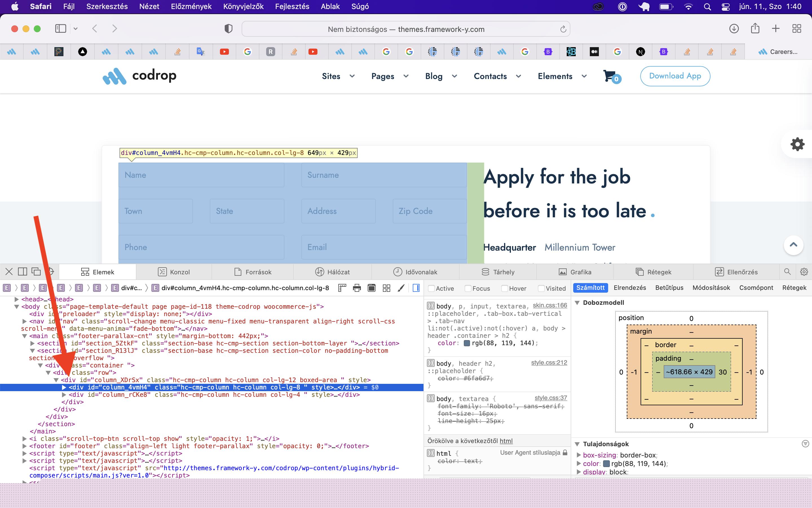Click the scroll-to-top arrow on page
812x508 pixels.
pyautogui.click(x=793, y=245)
